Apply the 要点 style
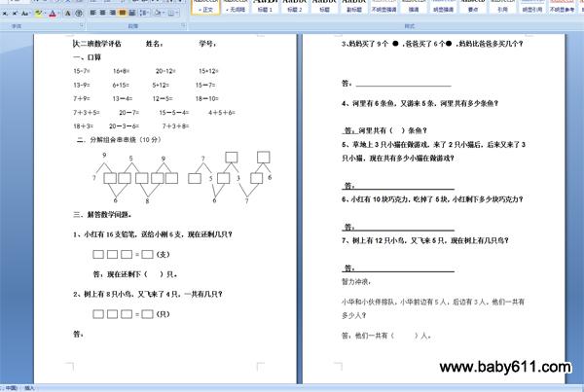The image size is (584, 392). click(473, 7)
